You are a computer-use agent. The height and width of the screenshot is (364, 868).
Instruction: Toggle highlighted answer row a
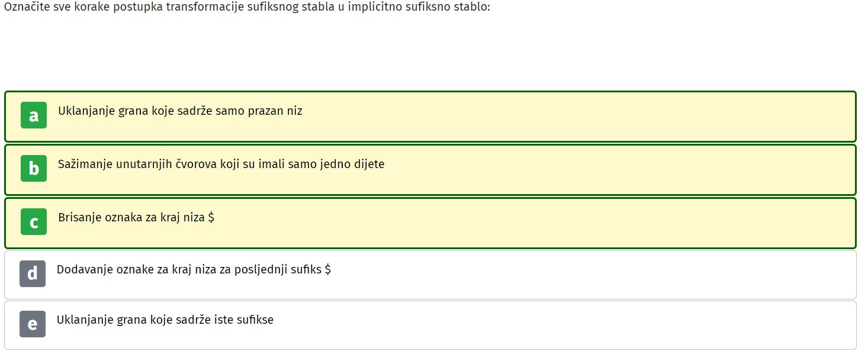(x=430, y=117)
